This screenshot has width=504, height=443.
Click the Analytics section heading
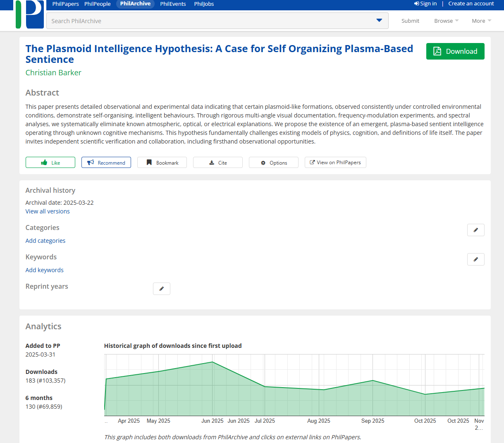coord(43,326)
